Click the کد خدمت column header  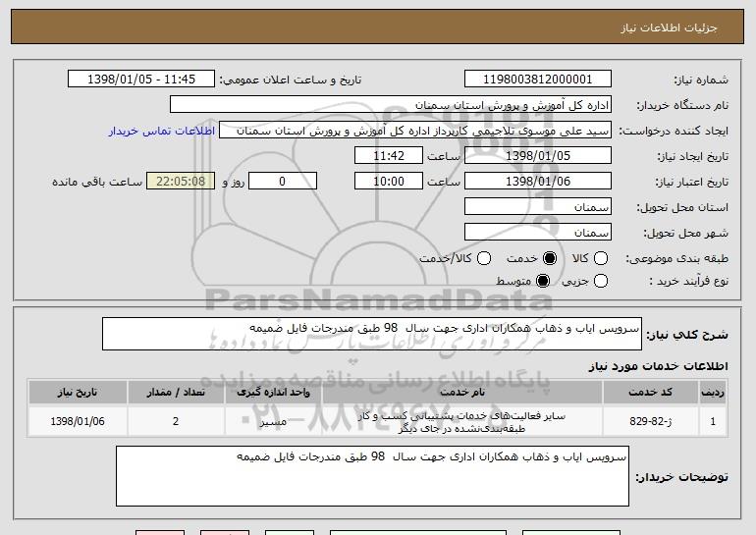650,393
